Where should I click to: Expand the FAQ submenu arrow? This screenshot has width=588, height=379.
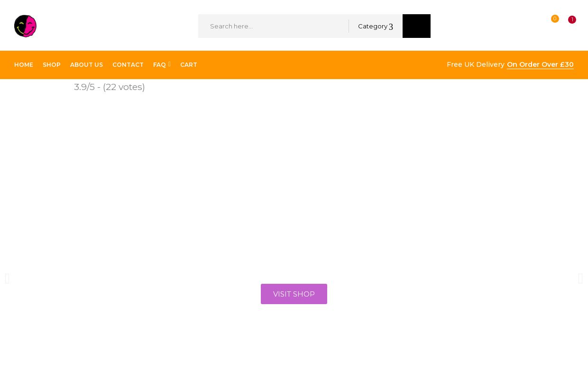(x=169, y=64)
